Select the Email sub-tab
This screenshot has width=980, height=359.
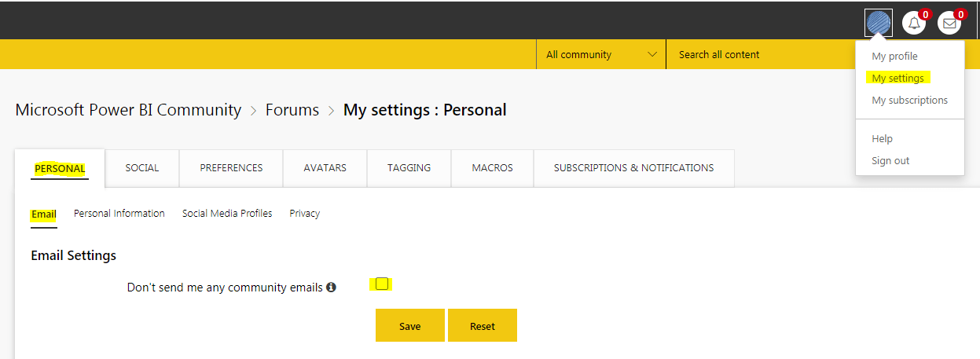[x=44, y=214]
